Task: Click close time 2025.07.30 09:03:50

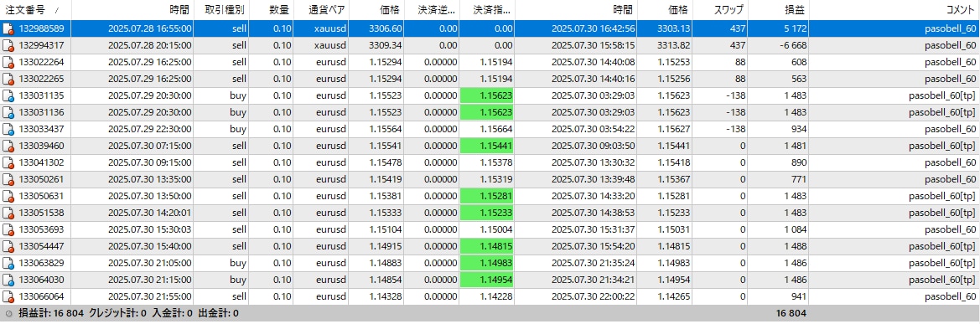Action: (594, 146)
